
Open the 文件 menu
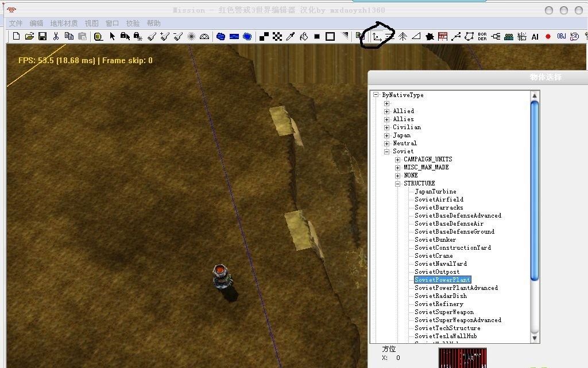[x=16, y=23]
